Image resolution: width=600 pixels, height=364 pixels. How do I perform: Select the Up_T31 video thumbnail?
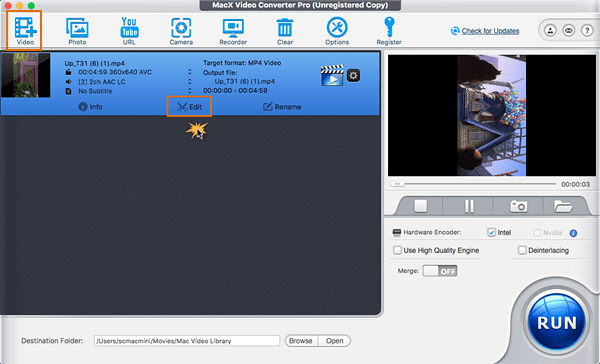pos(26,75)
